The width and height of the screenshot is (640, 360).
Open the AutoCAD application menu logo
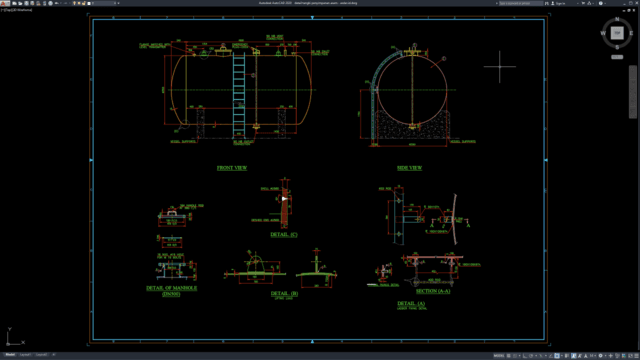(5, 3)
